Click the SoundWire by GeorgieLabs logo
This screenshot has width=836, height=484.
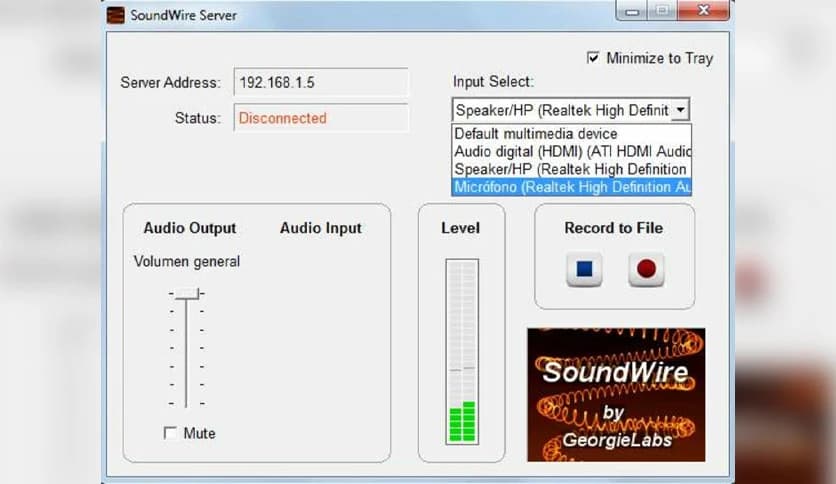point(616,395)
